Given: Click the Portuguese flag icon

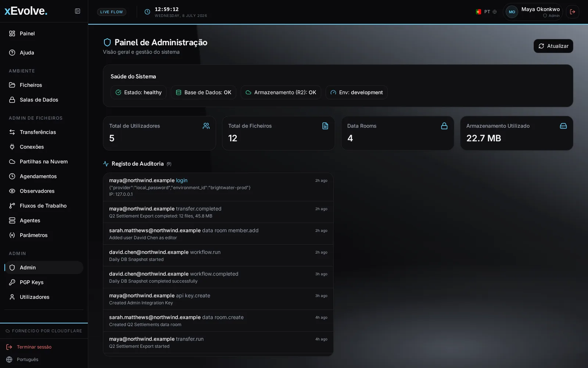Looking at the screenshot, I should click(x=478, y=12).
